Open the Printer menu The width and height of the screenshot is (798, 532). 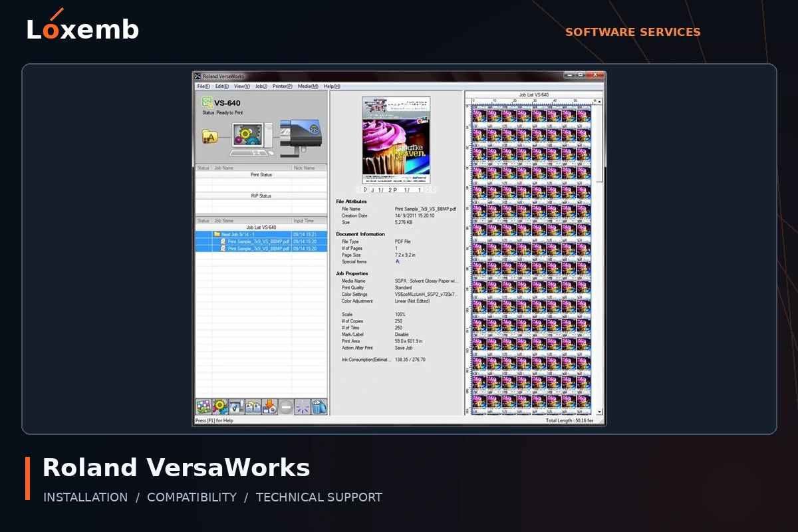[283, 86]
